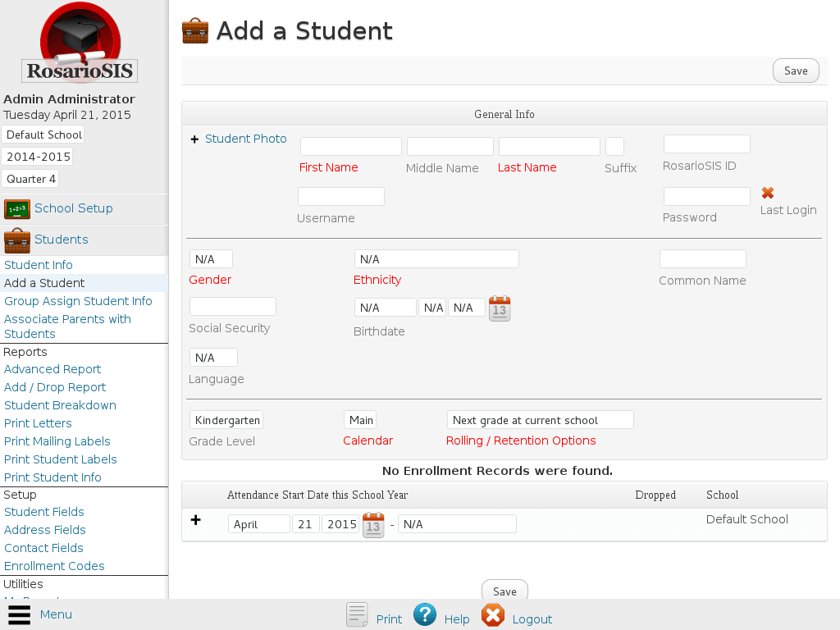Click the plus sign in enrollment row
This screenshot has width=840, height=630.
click(x=195, y=520)
